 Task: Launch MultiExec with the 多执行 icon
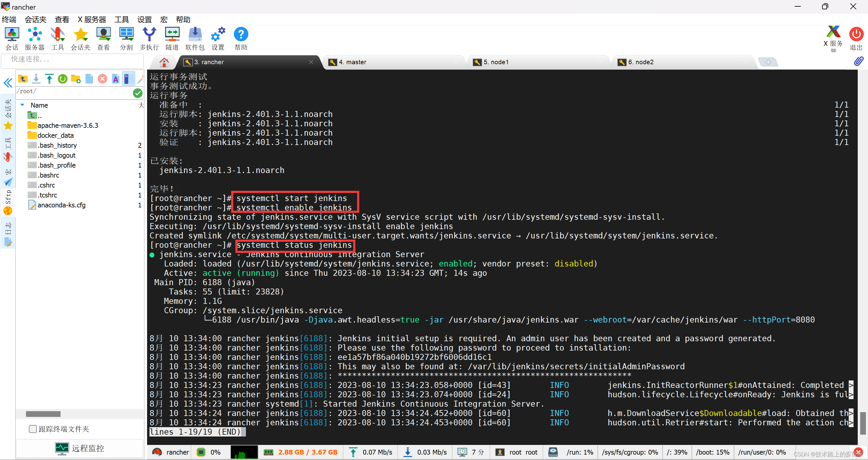point(149,38)
